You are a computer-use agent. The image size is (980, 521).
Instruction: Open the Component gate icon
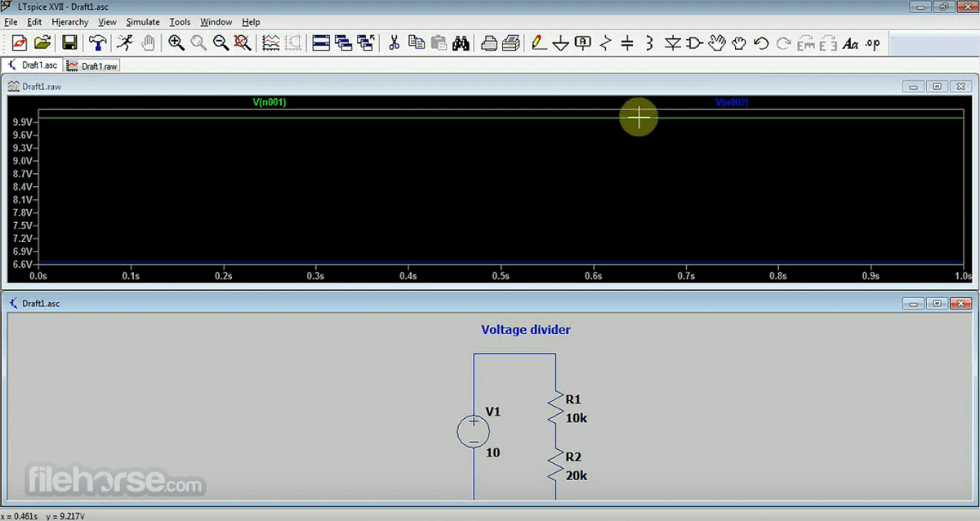pos(695,43)
